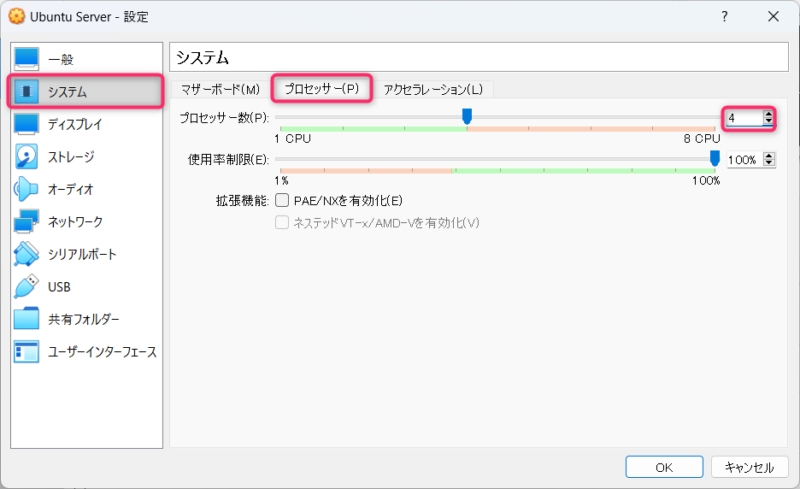Screen dimensions: 800x489
Task: Click the ネットワーク monitors icon
Action: coord(27,222)
